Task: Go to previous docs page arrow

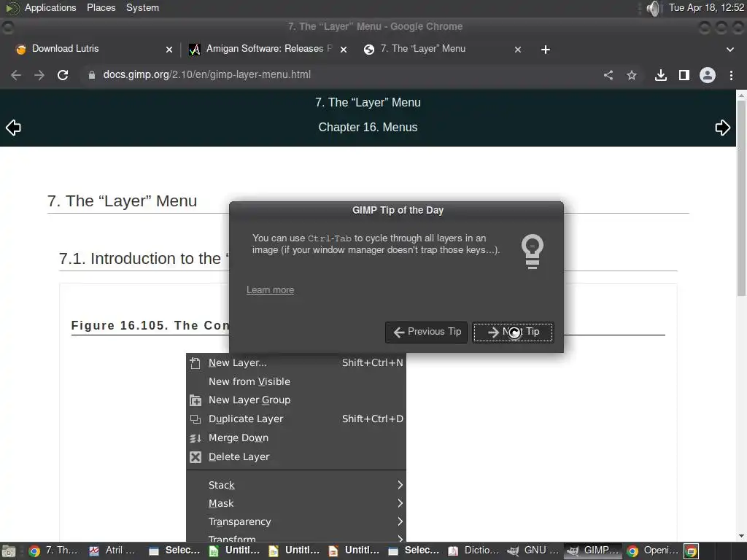Action: coord(13,128)
